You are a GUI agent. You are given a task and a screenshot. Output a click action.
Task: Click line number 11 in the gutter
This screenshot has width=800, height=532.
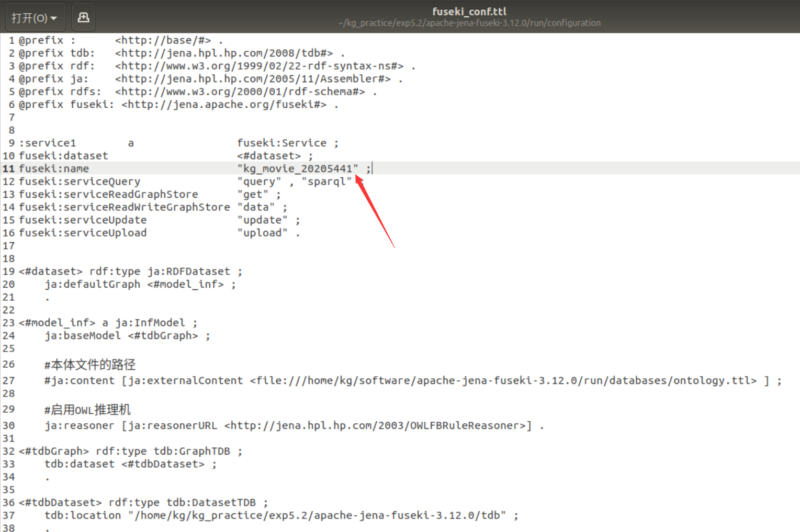coord(8,168)
